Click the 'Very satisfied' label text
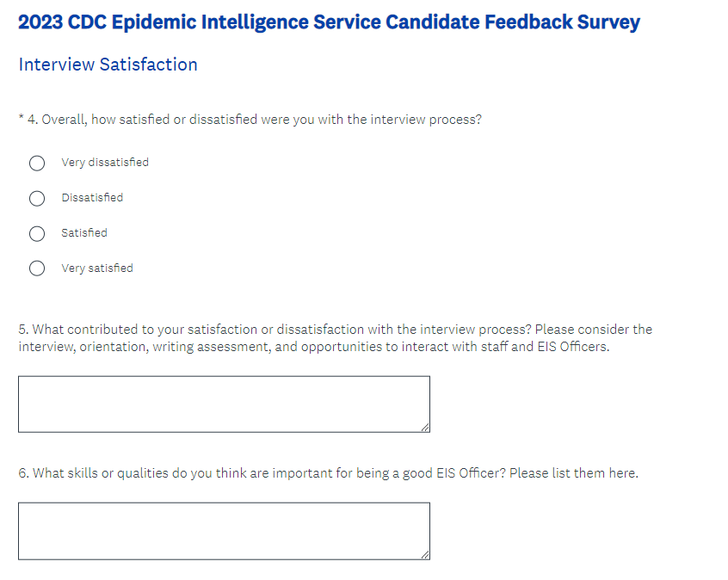728x580 pixels. click(x=97, y=268)
